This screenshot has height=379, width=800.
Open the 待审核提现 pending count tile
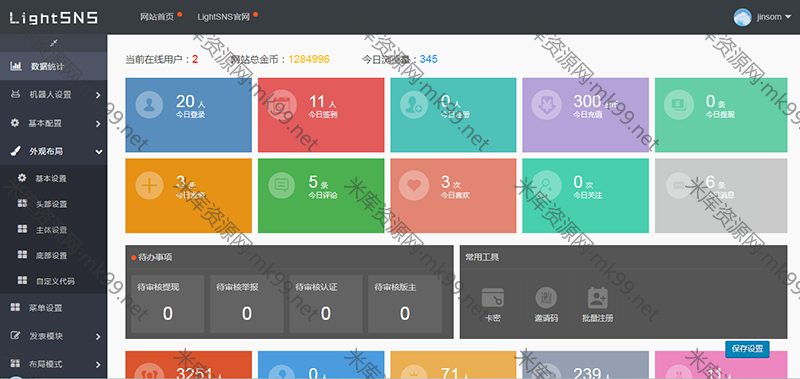tap(167, 305)
